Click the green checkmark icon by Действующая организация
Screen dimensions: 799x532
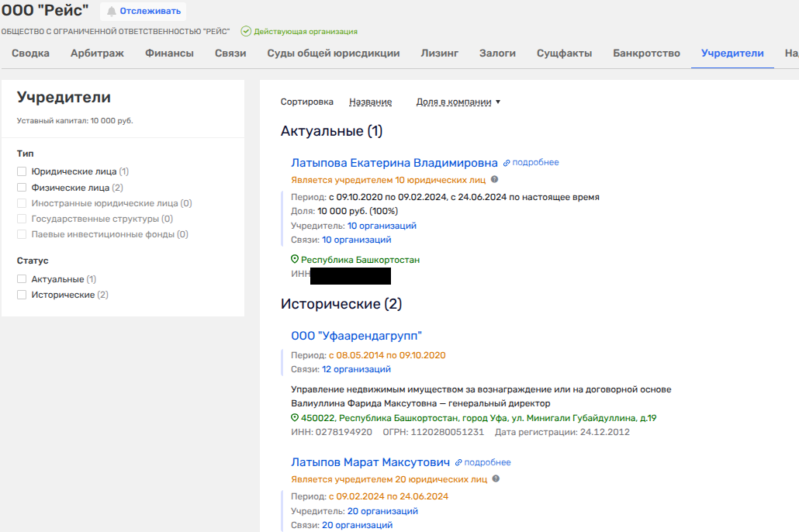[246, 32]
